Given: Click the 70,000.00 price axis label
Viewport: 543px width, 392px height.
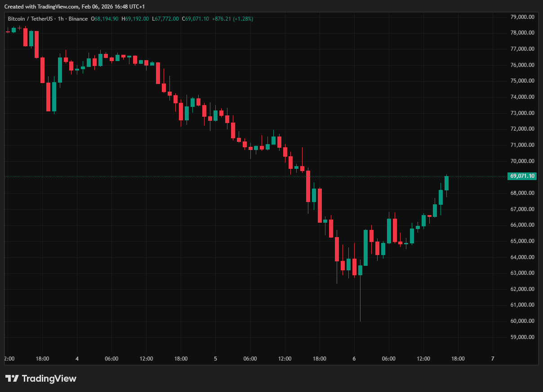Looking at the screenshot, I should tap(522, 161).
